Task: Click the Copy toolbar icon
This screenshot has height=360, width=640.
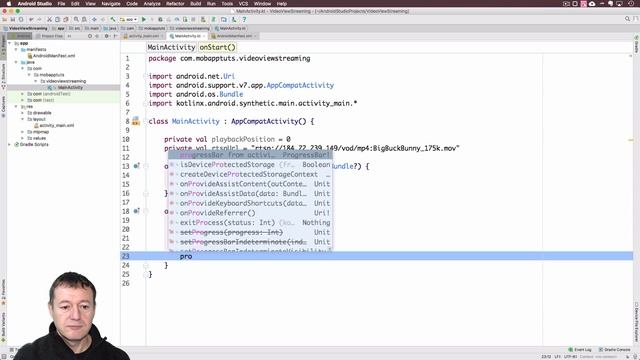Action: [x=58, y=20]
